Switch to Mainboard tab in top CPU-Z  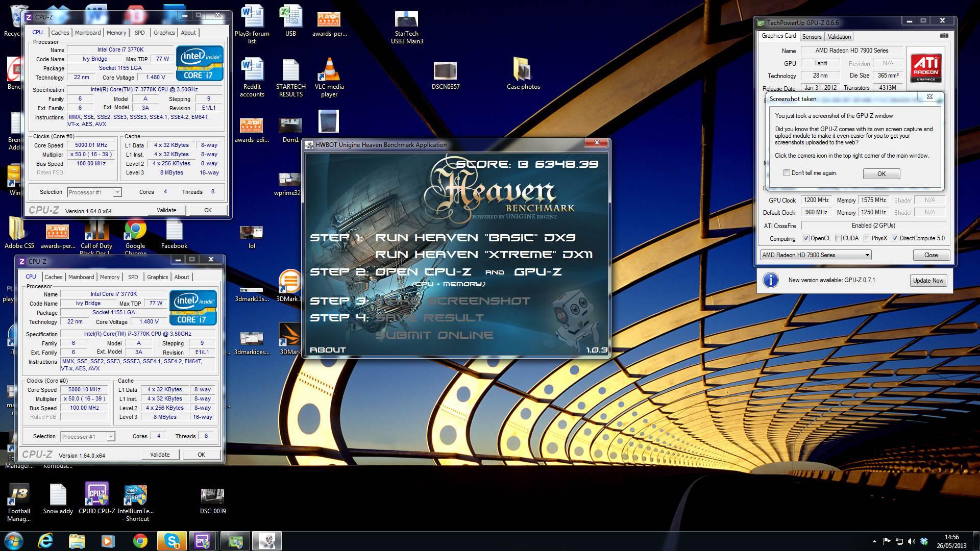tap(88, 33)
